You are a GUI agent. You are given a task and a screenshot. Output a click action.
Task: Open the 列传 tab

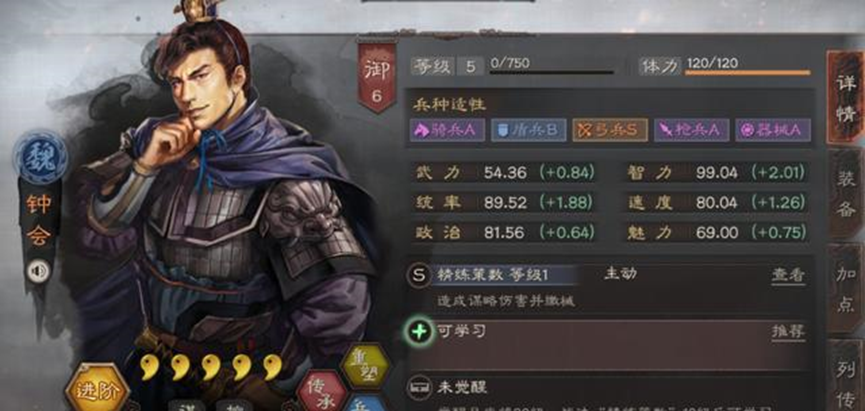point(846,376)
